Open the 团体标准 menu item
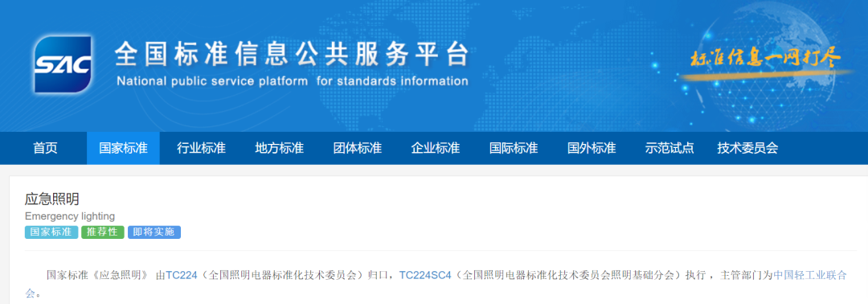The height and width of the screenshot is (304, 868). (x=358, y=149)
